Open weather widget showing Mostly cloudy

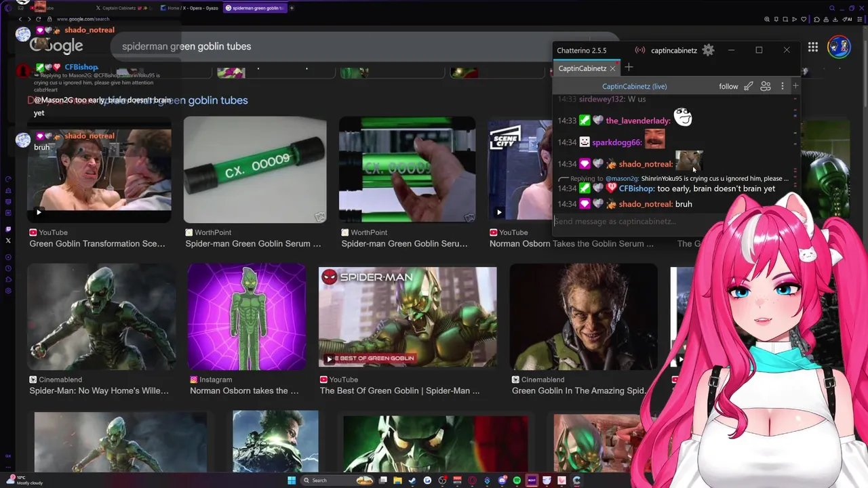pyautogui.click(x=24, y=480)
